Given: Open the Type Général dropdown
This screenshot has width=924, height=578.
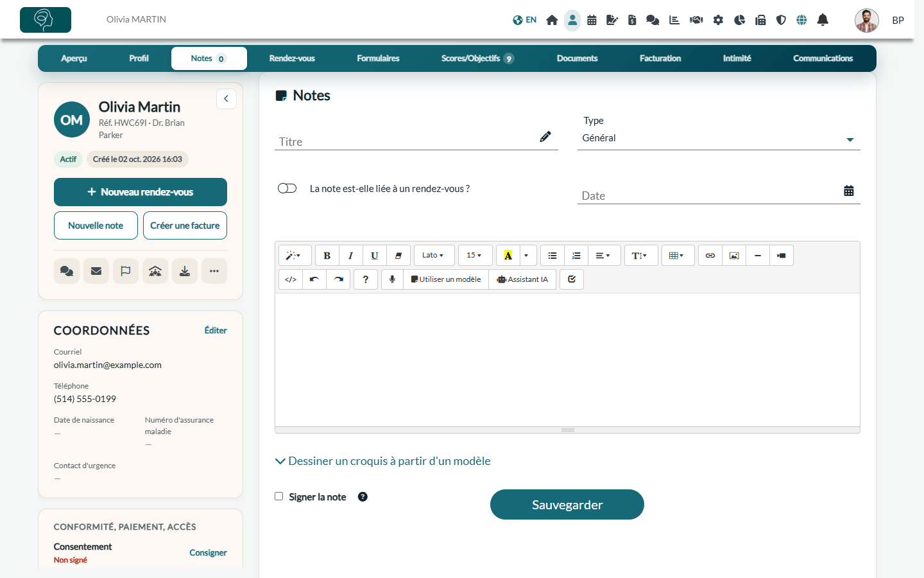Looking at the screenshot, I should tap(719, 139).
